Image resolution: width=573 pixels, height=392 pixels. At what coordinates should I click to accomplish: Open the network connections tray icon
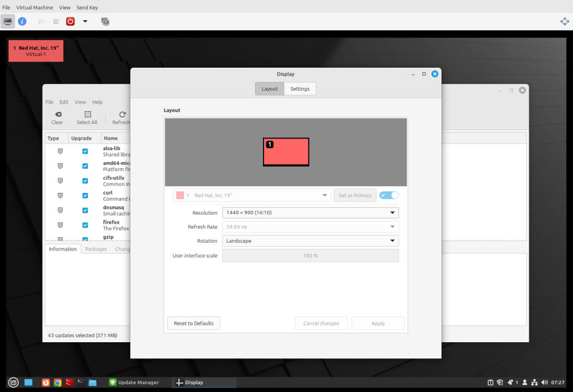534,382
